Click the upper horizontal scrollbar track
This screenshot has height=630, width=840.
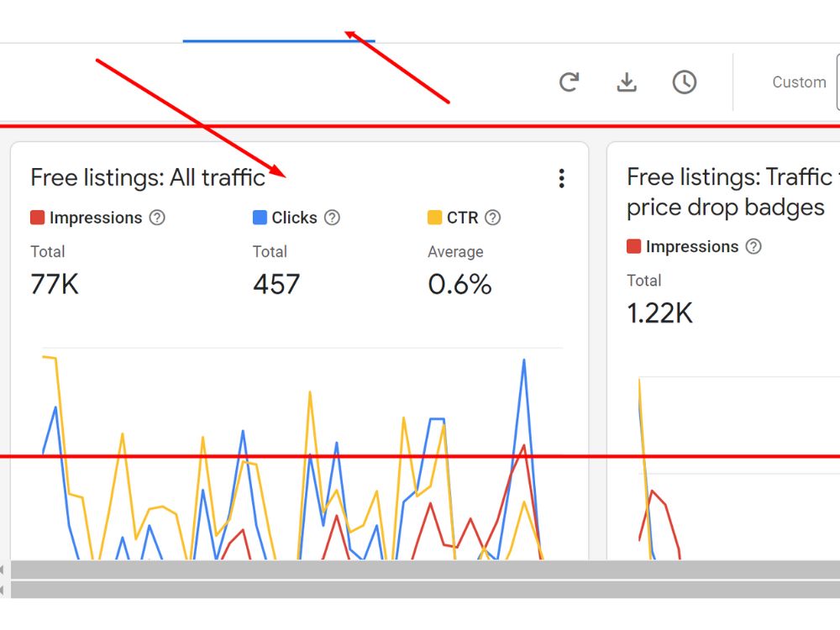tap(425, 570)
